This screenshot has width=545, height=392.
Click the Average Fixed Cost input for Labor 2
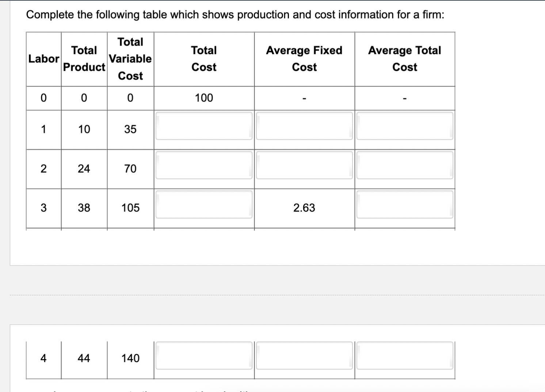pyautogui.click(x=304, y=165)
